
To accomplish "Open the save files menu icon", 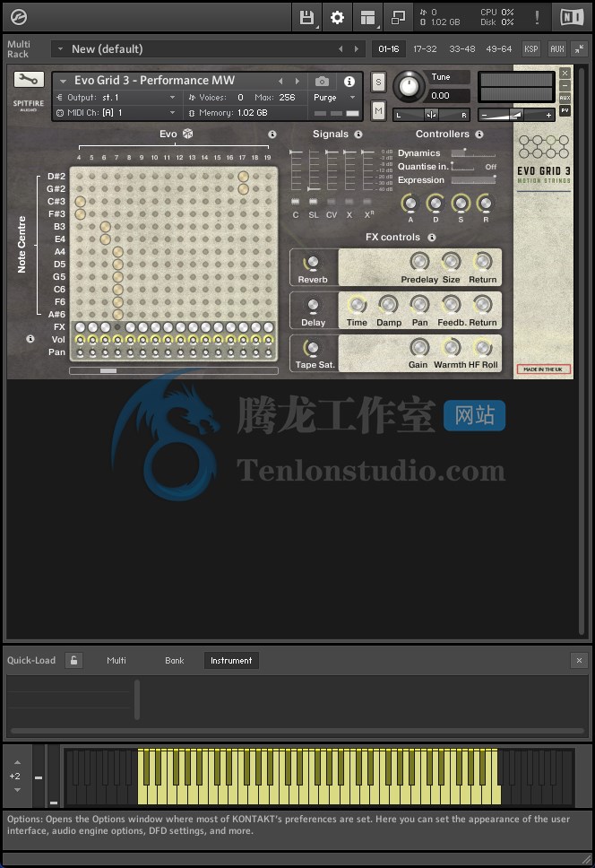I will [306, 18].
